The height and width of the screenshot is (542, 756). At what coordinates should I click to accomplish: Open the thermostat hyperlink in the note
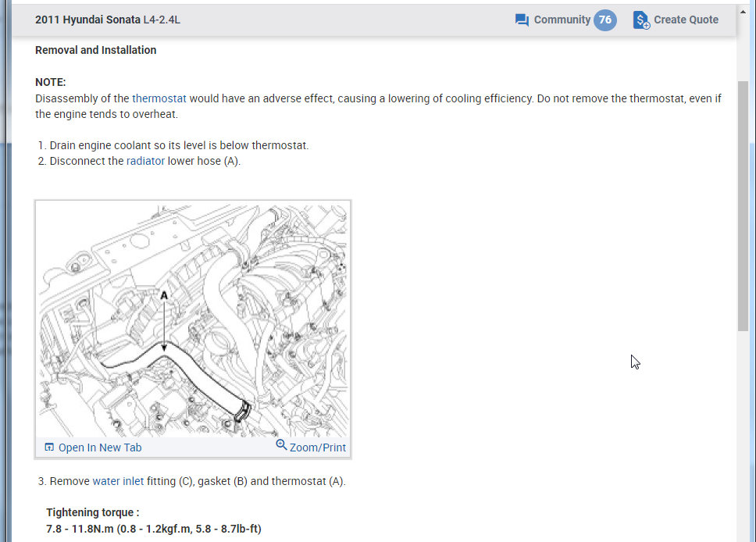pyautogui.click(x=159, y=99)
